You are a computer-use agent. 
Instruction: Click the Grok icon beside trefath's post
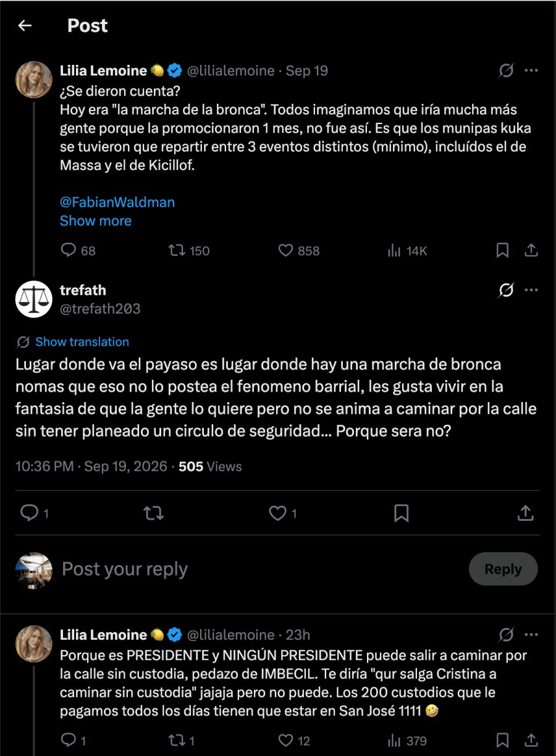click(x=506, y=290)
